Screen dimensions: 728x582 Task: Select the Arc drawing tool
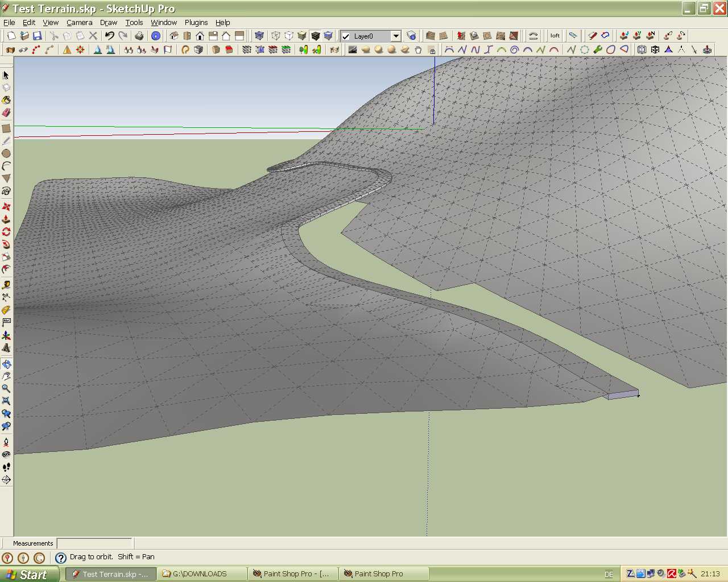pyautogui.click(x=6, y=166)
